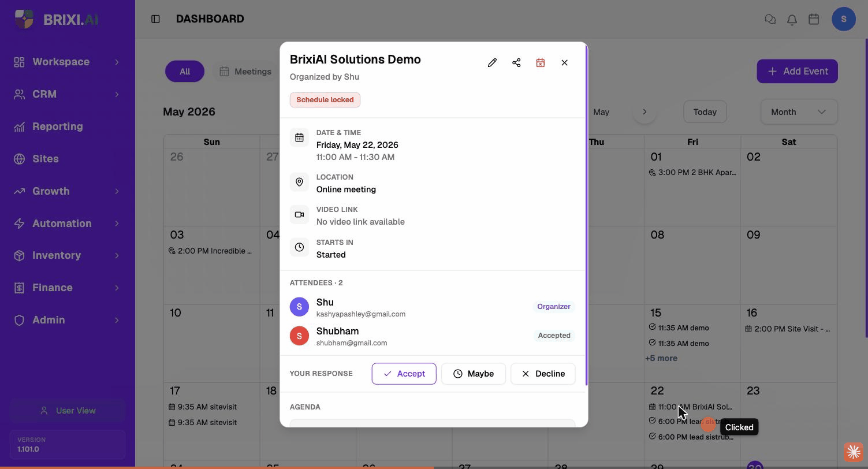Click Admin shield icon
Image resolution: width=868 pixels, height=469 pixels.
point(19,320)
